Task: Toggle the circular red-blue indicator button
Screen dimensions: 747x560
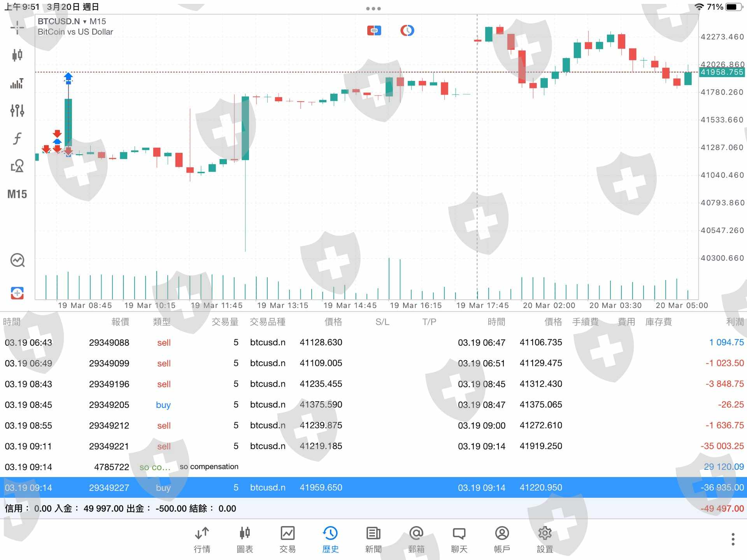Action: tap(407, 30)
